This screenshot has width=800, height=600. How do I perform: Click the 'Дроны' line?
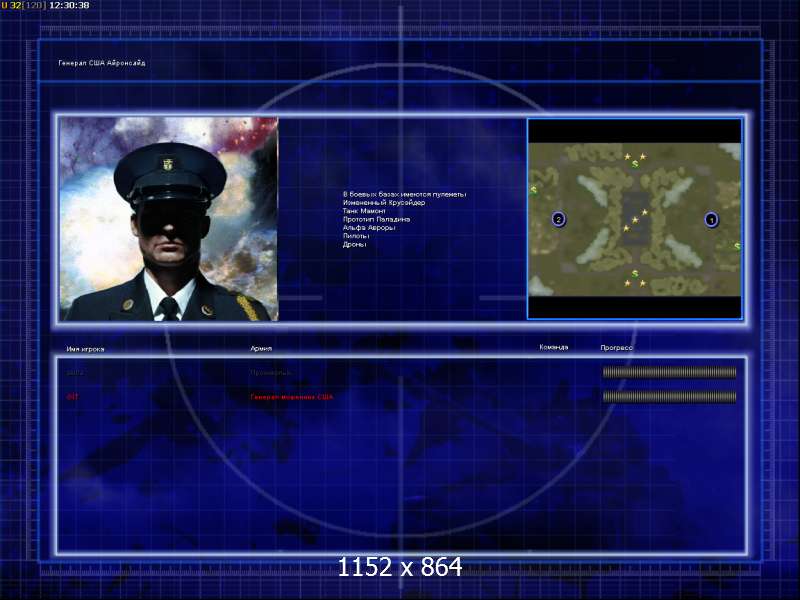tap(355, 244)
